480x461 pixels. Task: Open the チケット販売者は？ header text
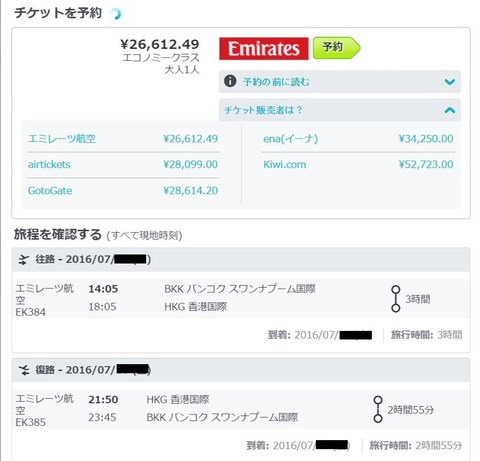tap(263, 110)
